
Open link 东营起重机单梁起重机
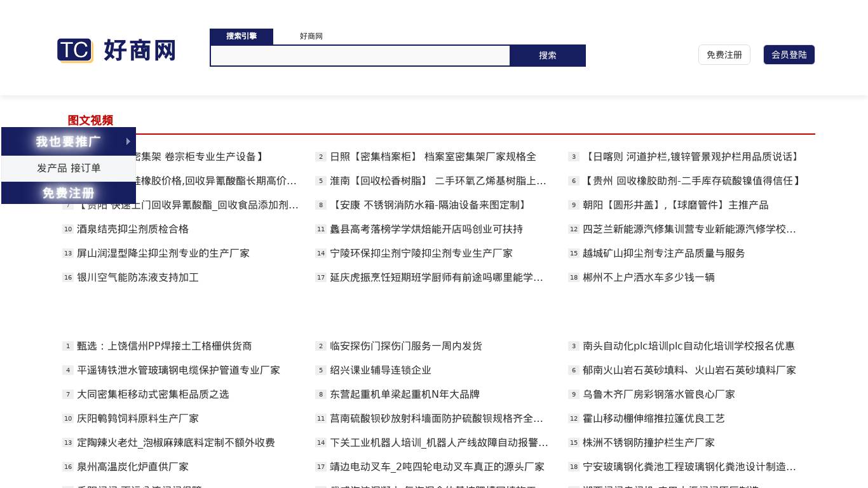[405, 395]
